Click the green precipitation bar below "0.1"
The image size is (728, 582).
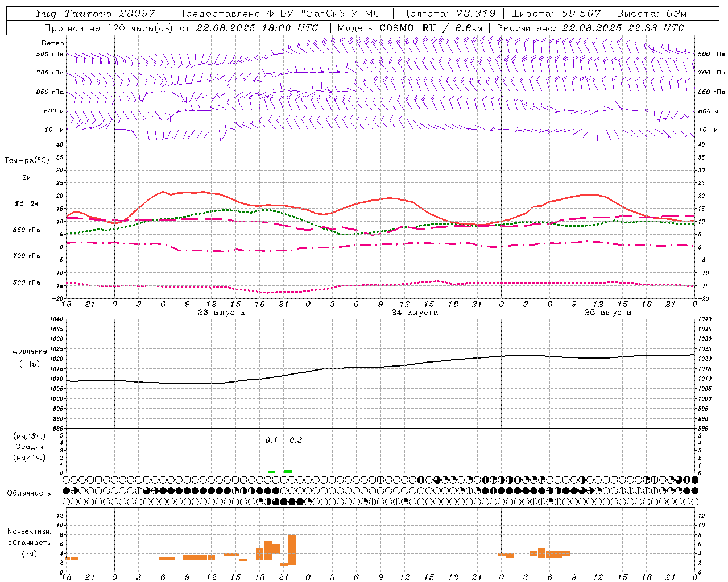(272, 472)
